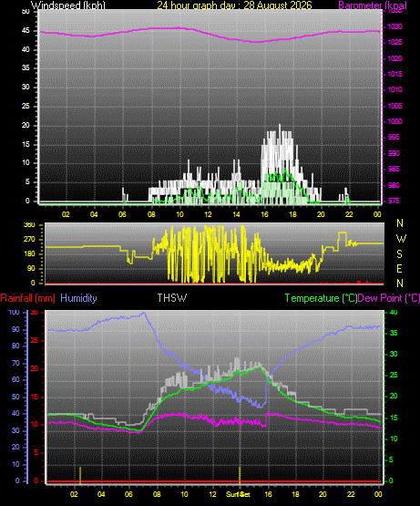Click the E compass label on direction chart
The width and height of the screenshot is (420, 506).
coord(399,268)
